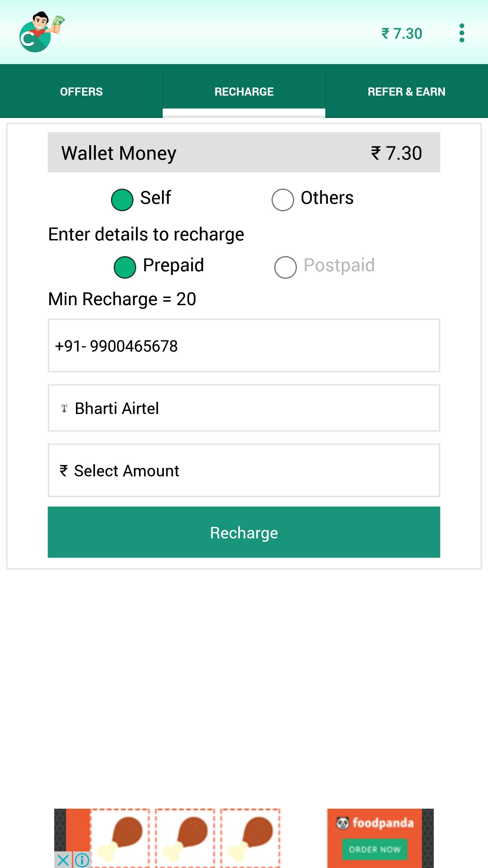Click the network tower icon beside Bharti Airtel

click(x=64, y=408)
